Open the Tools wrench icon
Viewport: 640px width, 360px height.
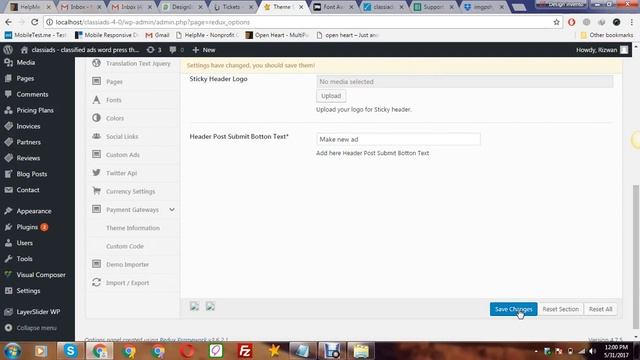[x=8, y=259]
